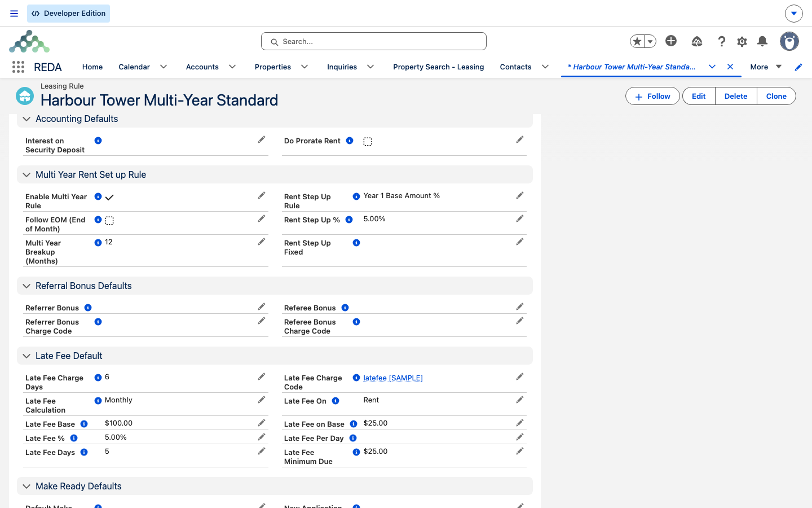812x508 pixels.
Task: Open the Help question mark icon
Action: 722,41
